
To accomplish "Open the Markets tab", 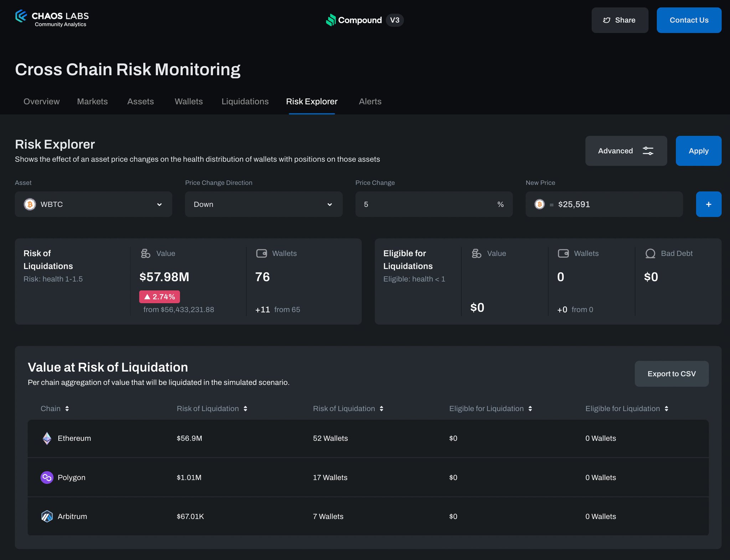I will click(x=92, y=102).
